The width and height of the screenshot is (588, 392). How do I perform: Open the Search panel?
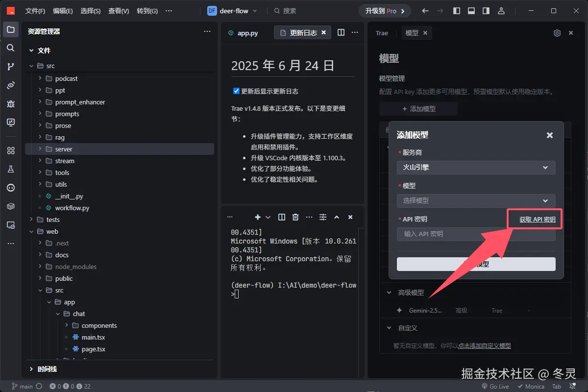coord(11,48)
